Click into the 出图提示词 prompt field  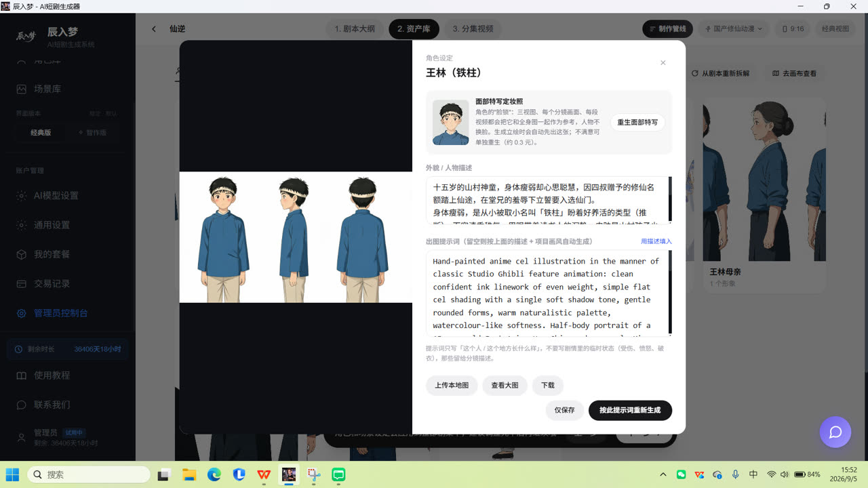point(548,293)
